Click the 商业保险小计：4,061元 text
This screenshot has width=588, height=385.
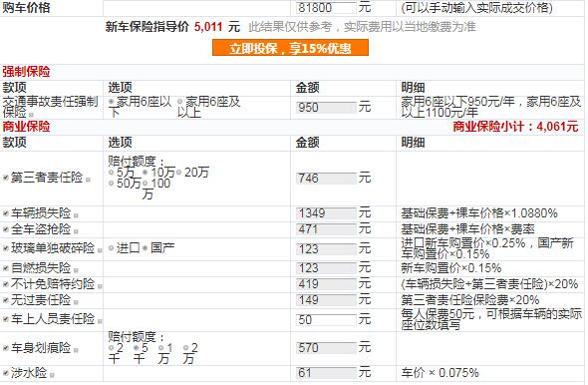[x=515, y=127]
